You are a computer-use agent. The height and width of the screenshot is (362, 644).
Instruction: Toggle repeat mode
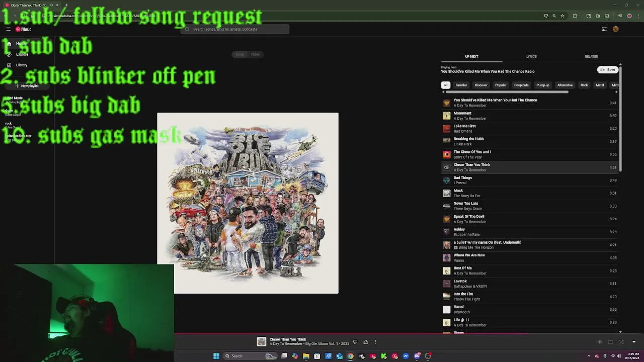[x=610, y=342]
